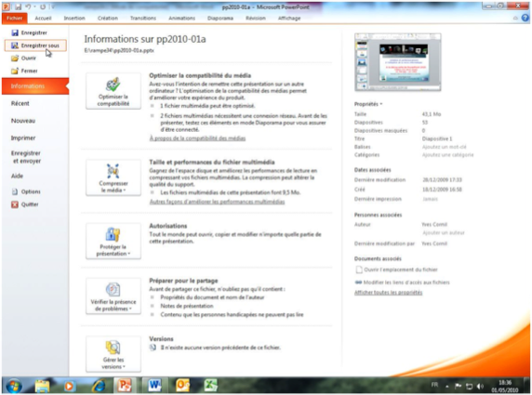Expand Gérer les versions dropdown
Image resolution: width=532 pixels, height=395 pixels.
pyautogui.click(x=113, y=354)
